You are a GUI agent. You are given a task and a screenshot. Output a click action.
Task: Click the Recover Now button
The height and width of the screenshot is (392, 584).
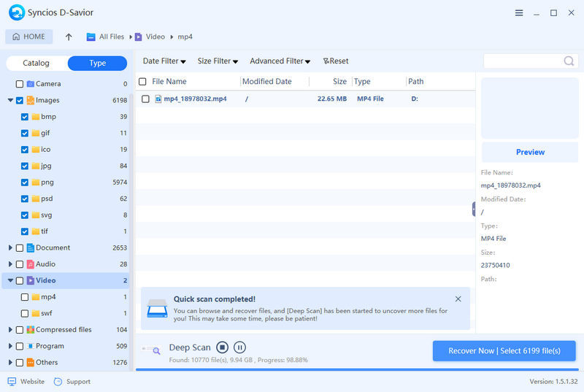point(504,351)
